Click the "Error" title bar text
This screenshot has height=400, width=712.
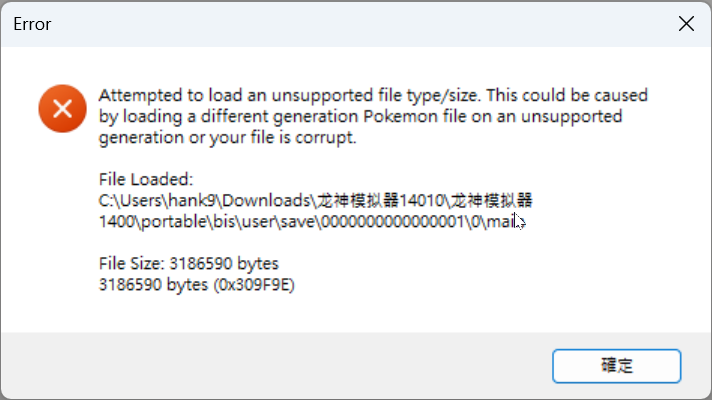[33, 24]
